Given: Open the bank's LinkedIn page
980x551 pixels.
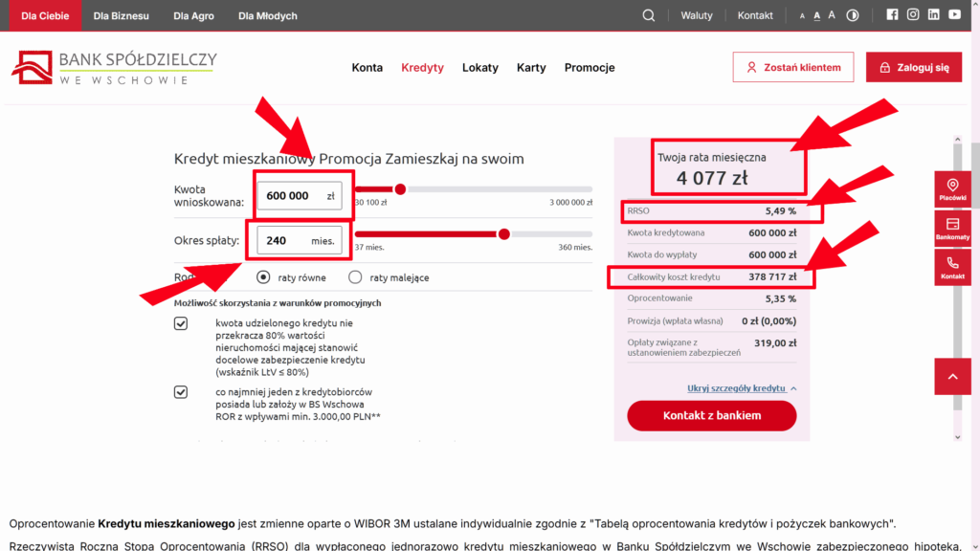Looking at the screenshot, I should pyautogui.click(x=934, y=14).
